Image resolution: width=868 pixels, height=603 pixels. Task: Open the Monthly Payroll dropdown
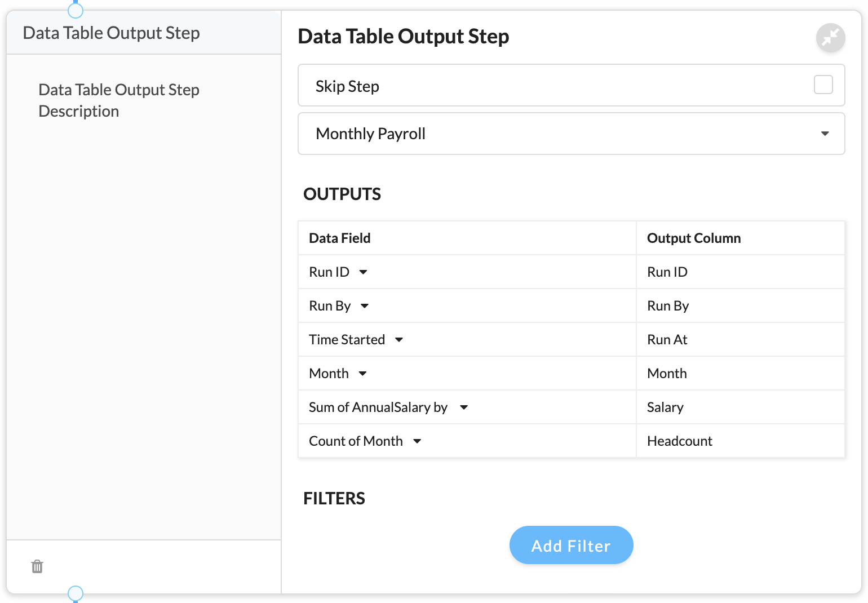coord(571,134)
